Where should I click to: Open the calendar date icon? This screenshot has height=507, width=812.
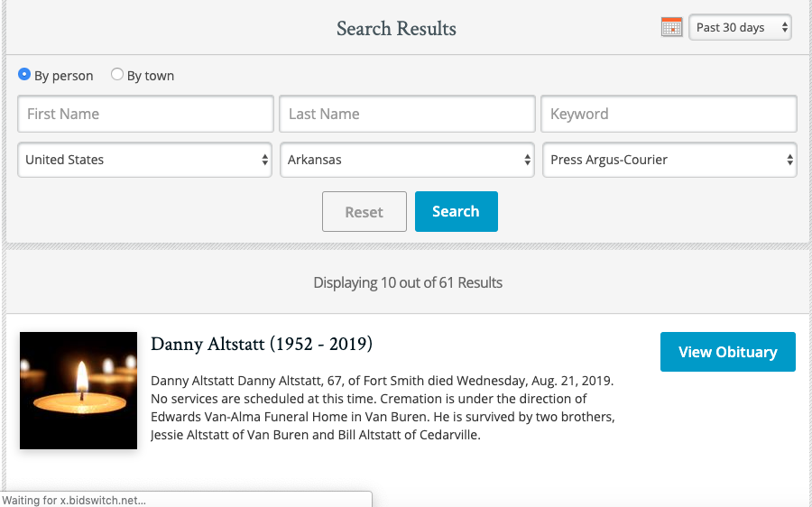(671, 27)
